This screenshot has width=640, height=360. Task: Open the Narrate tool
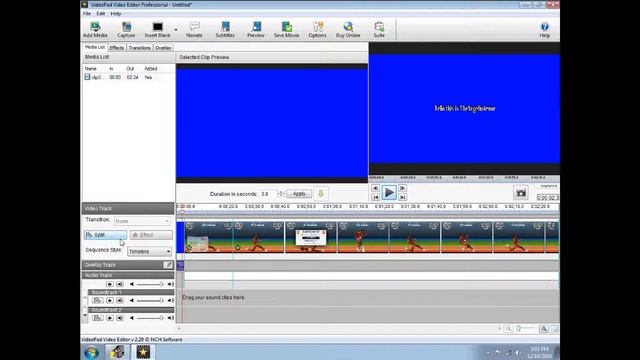tap(194, 30)
